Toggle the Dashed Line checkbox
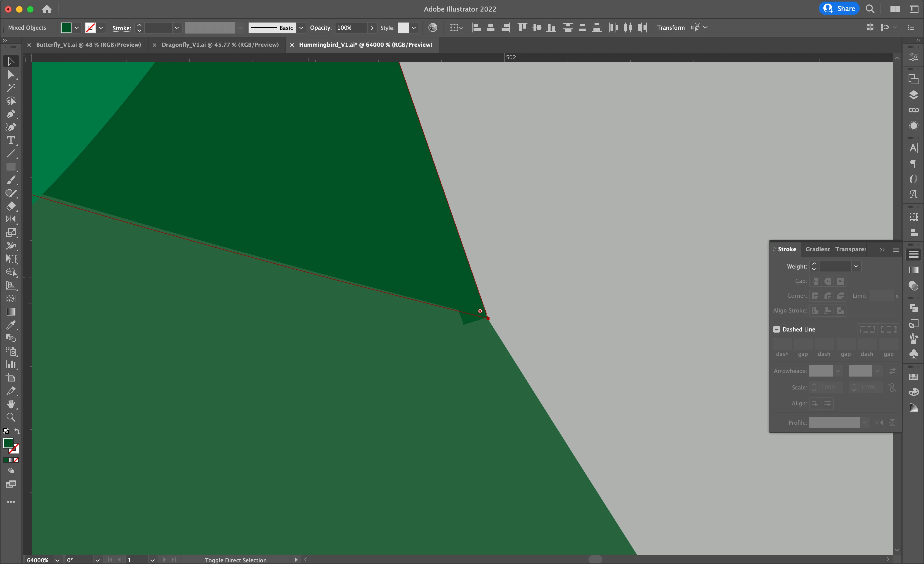 tap(776, 329)
